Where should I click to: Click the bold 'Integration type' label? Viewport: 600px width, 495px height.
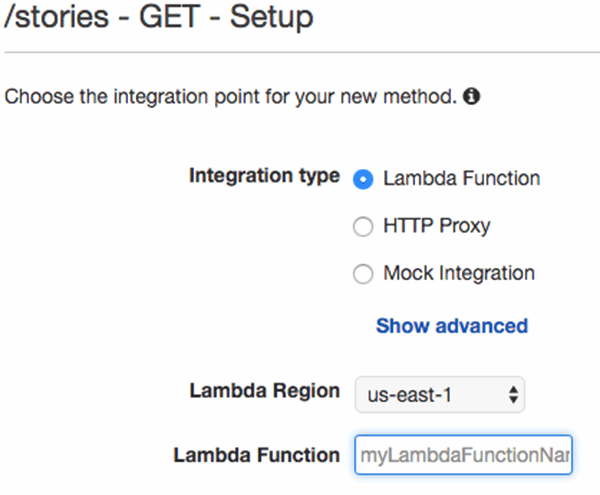pos(264,176)
